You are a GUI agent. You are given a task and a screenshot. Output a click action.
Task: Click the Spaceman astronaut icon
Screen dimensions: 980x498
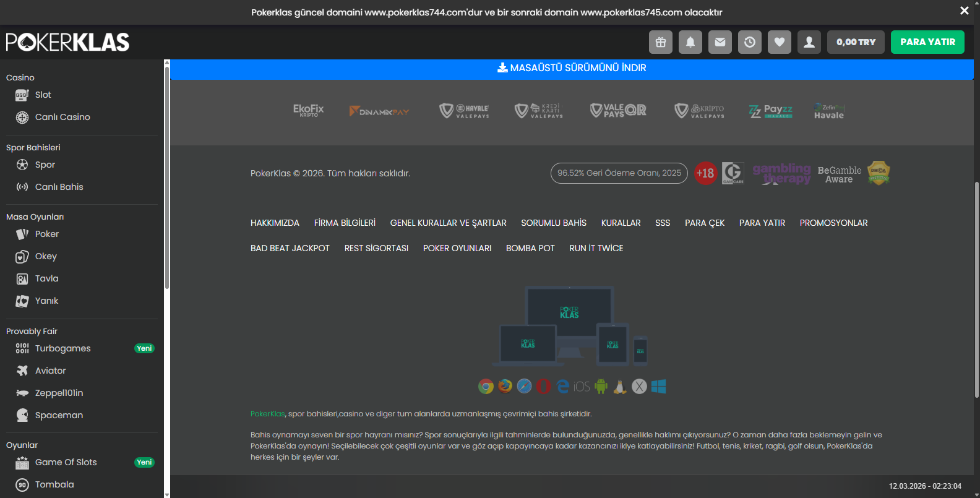pyautogui.click(x=22, y=415)
